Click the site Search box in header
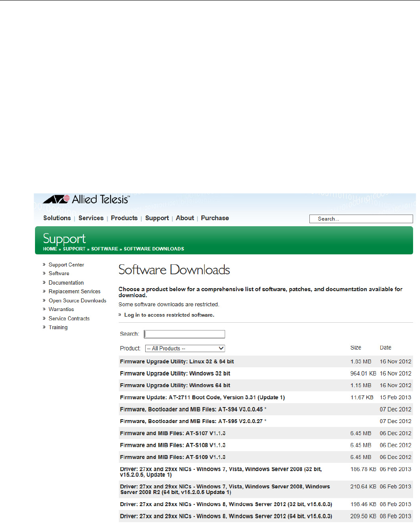420x523 pixels. pos(361,219)
